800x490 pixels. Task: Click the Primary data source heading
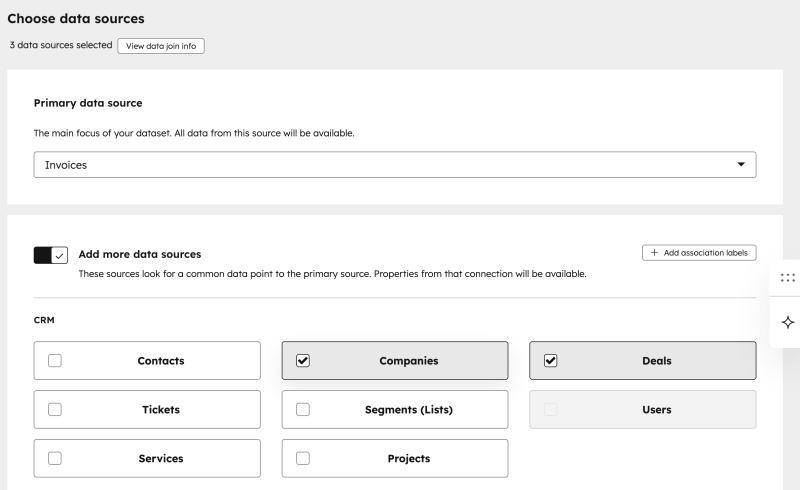(x=88, y=103)
